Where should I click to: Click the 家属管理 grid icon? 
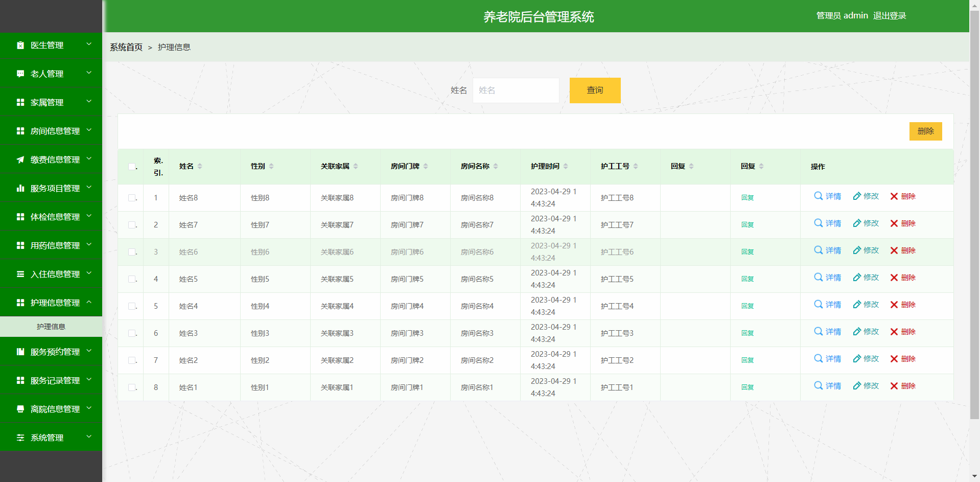point(20,102)
